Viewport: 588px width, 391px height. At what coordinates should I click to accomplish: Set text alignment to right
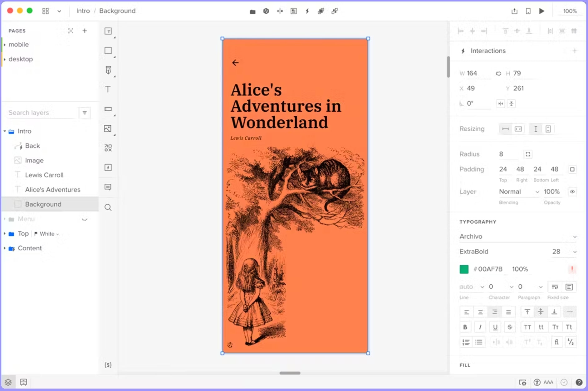point(495,312)
